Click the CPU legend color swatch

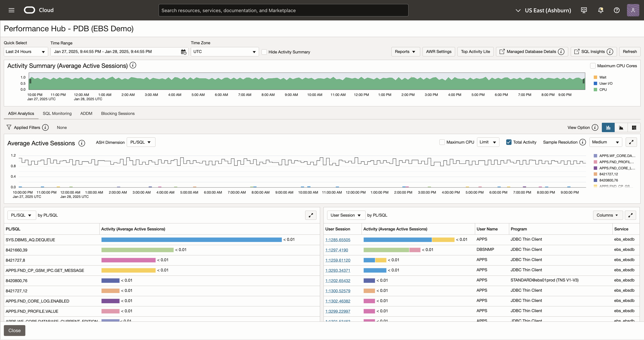coord(595,90)
